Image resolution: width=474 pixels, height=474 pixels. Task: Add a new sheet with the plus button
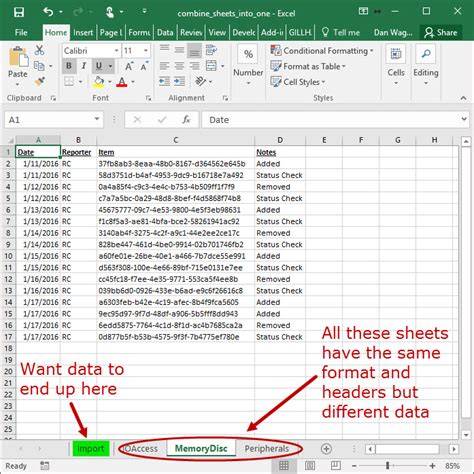326,449
